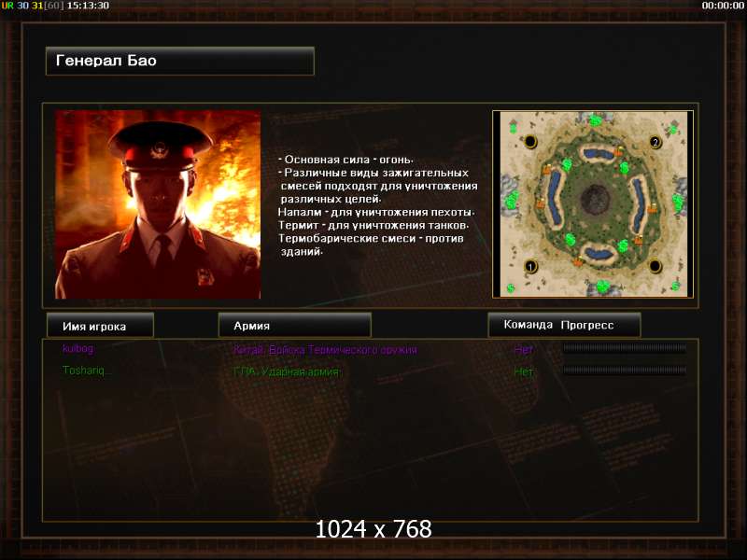Image resolution: width=747 pixels, height=560 pixels.
Task: Click kulbog's loading progress bar
Action: pos(625,348)
